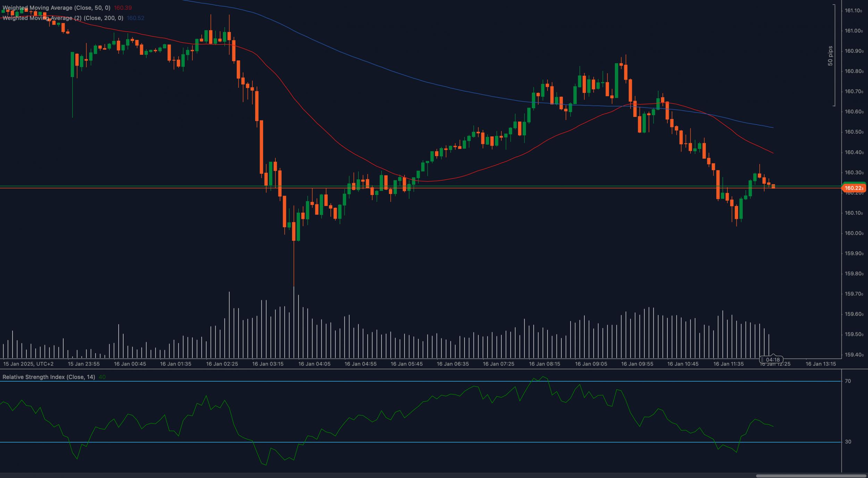The image size is (868, 478).
Task: Select the Weighted Moving Average 50 label
Action: pos(57,8)
